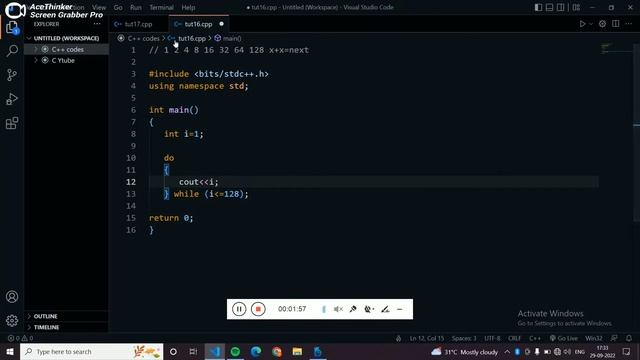The image size is (640, 360).
Task: Open the Run and Debug view
Action: point(12,99)
